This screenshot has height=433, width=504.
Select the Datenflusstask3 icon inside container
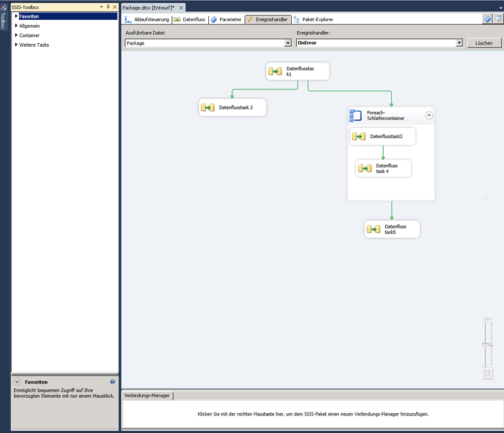(x=359, y=136)
